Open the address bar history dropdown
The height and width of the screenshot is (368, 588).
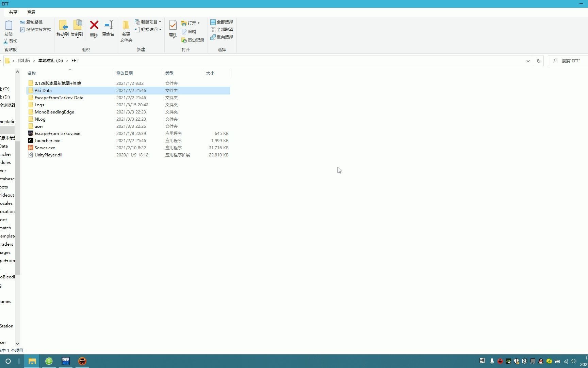(x=528, y=61)
